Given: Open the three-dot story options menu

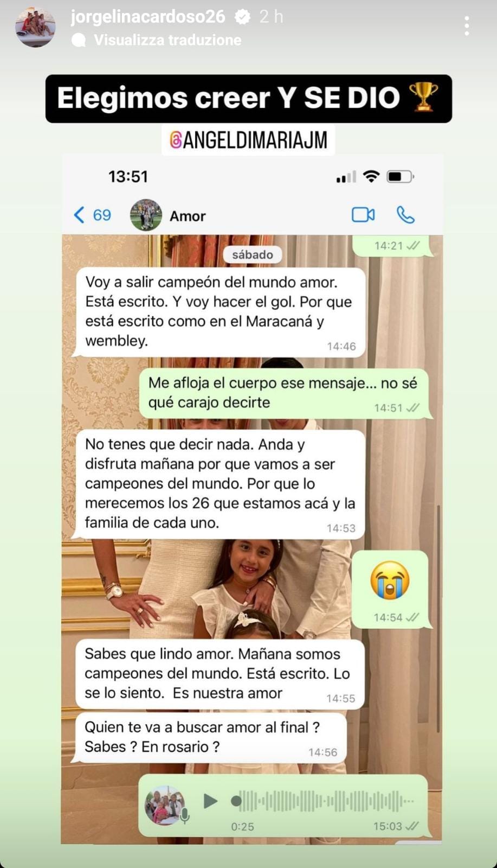Looking at the screenshot, I should [467, 26].
